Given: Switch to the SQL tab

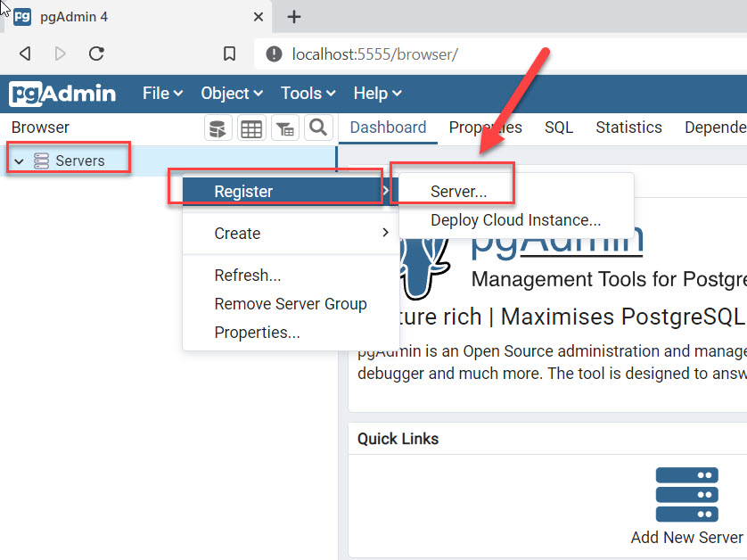Looking at the screenshot, I should (559, 128).
